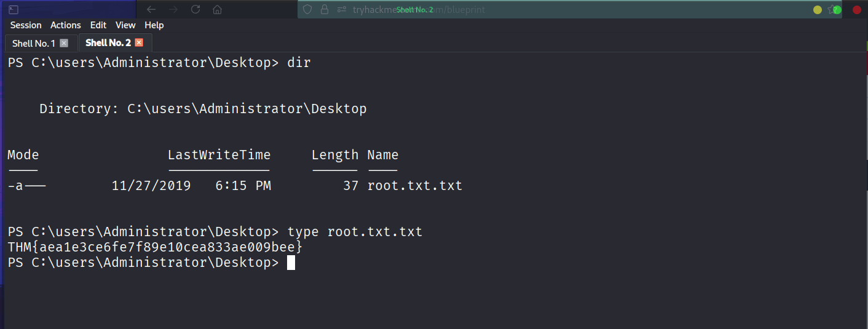Click the 6:15 PM time value

(243, 186)
